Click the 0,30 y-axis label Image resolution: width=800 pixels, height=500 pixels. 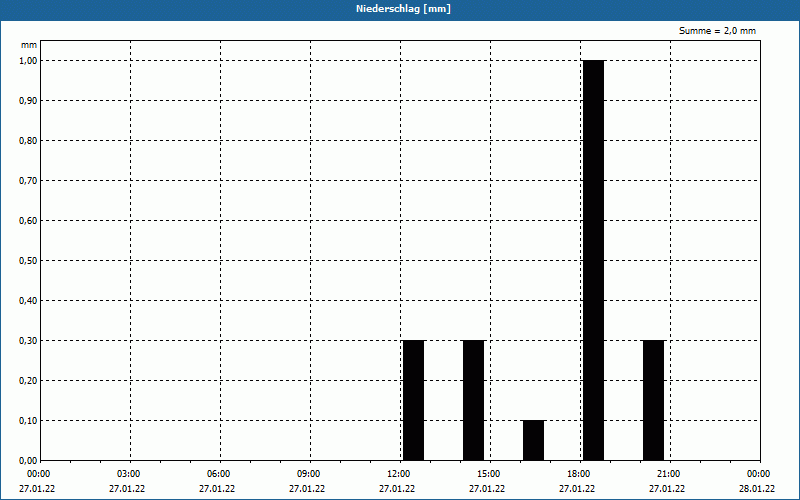pos(28,340)
